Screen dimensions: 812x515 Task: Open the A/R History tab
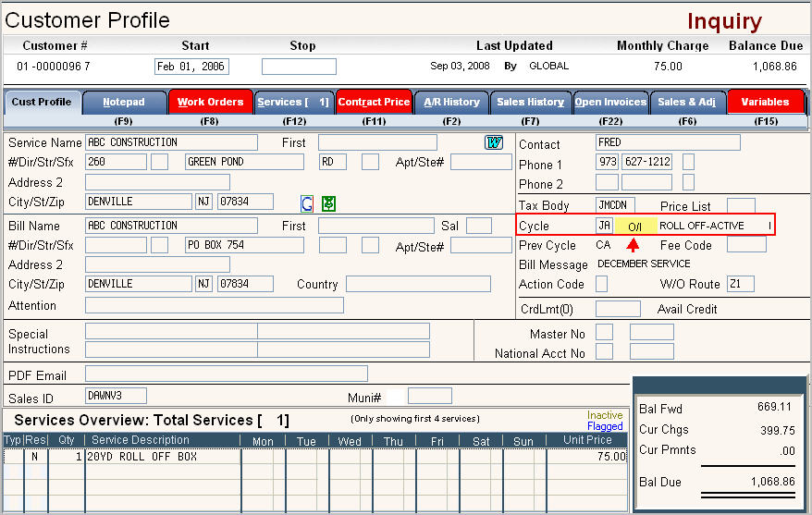pos(451,102)
